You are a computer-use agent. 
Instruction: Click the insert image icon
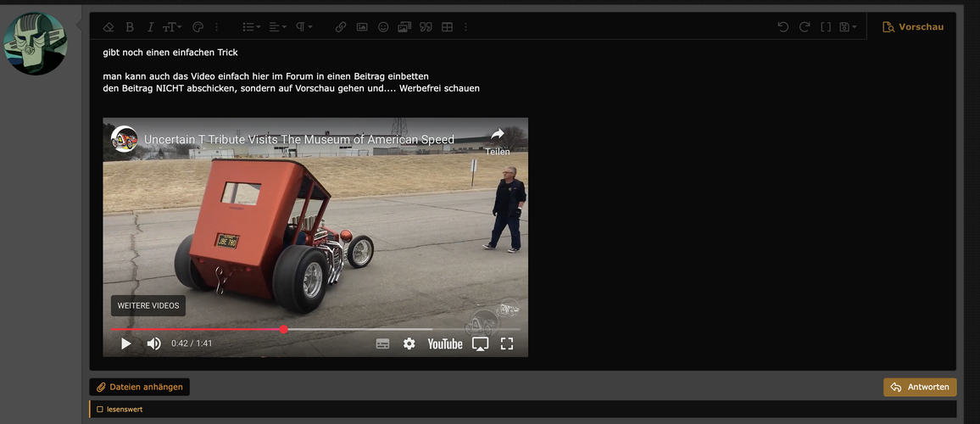point(362,27)
